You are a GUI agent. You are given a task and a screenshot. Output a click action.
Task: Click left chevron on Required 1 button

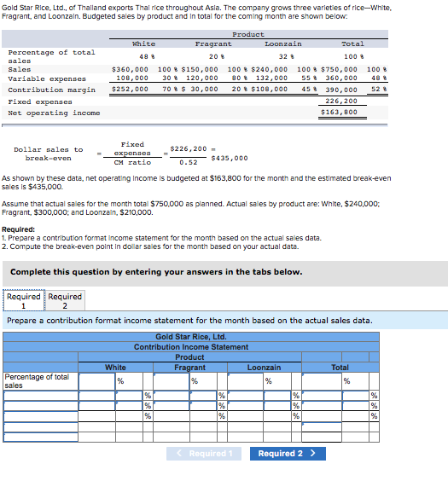[x=179, y=453]
